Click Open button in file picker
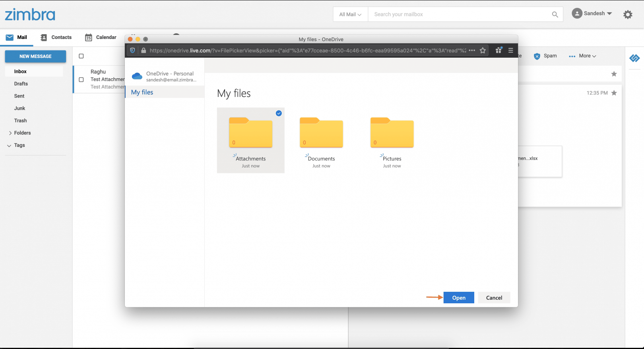This screenshot has height=349, width=644. tap(459, 298)
